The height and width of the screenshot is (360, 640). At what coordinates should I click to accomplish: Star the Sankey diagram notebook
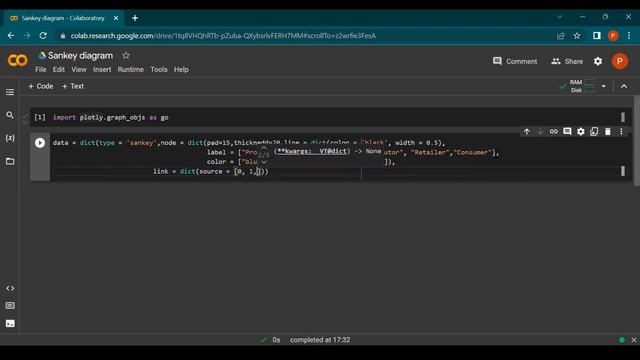click(126, 55)
